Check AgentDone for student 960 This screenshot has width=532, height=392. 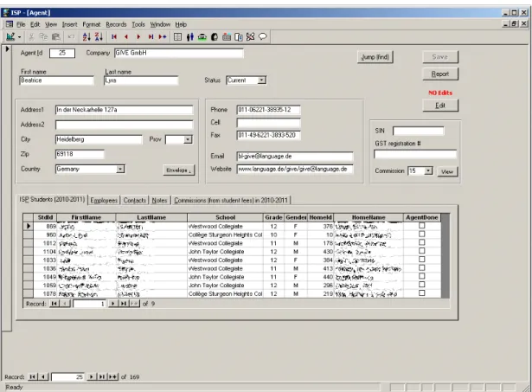coord(422,234)
